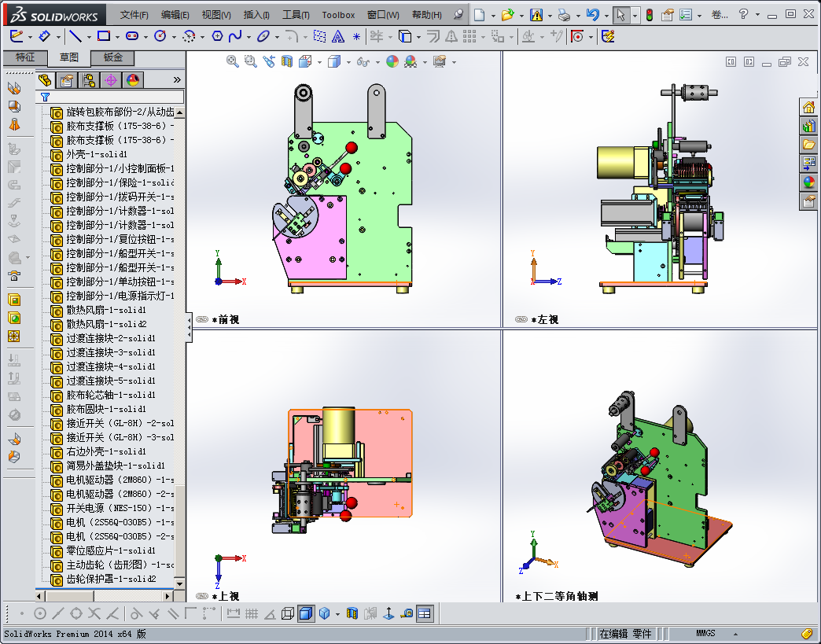Toggle the filter icon in feature tree
Screen dimensions: 821x644
(x=45, y=97)
